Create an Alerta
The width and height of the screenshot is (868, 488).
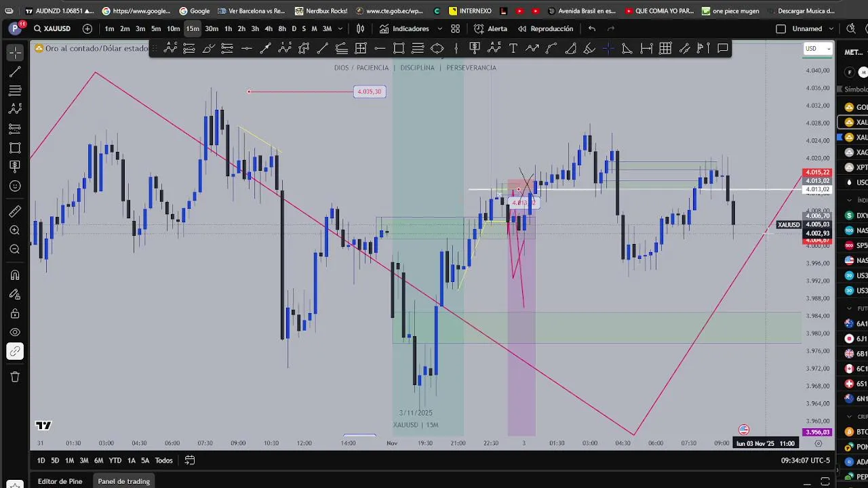click(x=490, y=28)
